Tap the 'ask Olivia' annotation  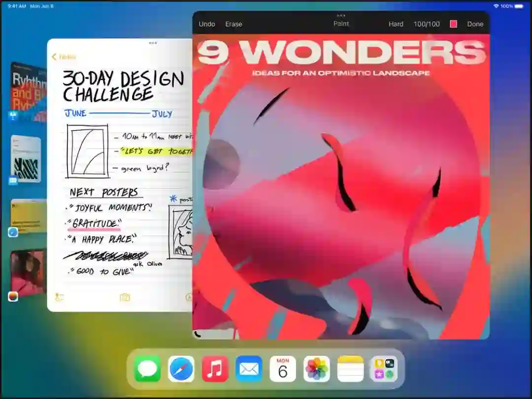click(148, 263)
